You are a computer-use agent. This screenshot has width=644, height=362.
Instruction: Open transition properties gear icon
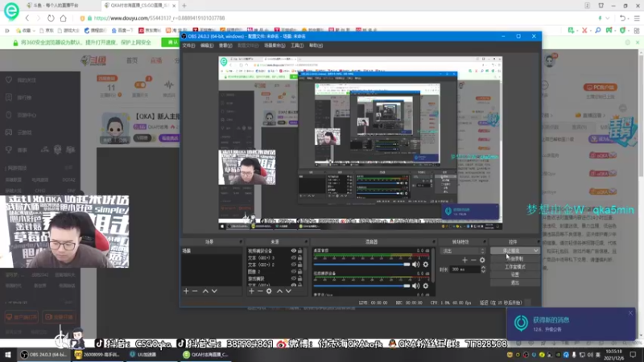point(482,260)
